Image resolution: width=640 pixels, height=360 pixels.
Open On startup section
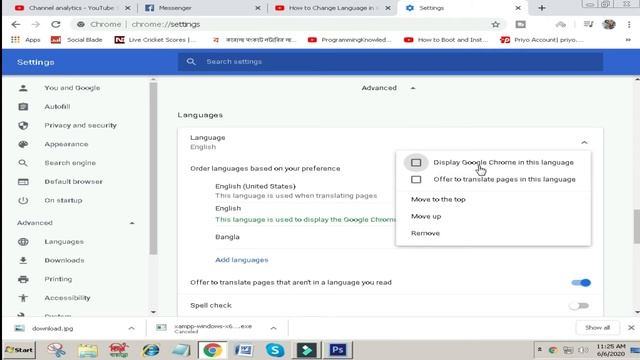[x=63, y=200]
